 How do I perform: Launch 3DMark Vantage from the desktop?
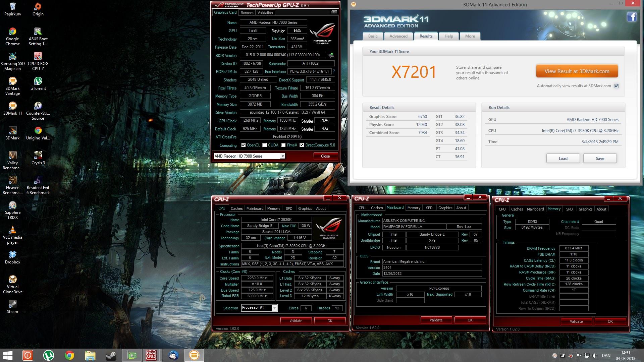point(13,86)
